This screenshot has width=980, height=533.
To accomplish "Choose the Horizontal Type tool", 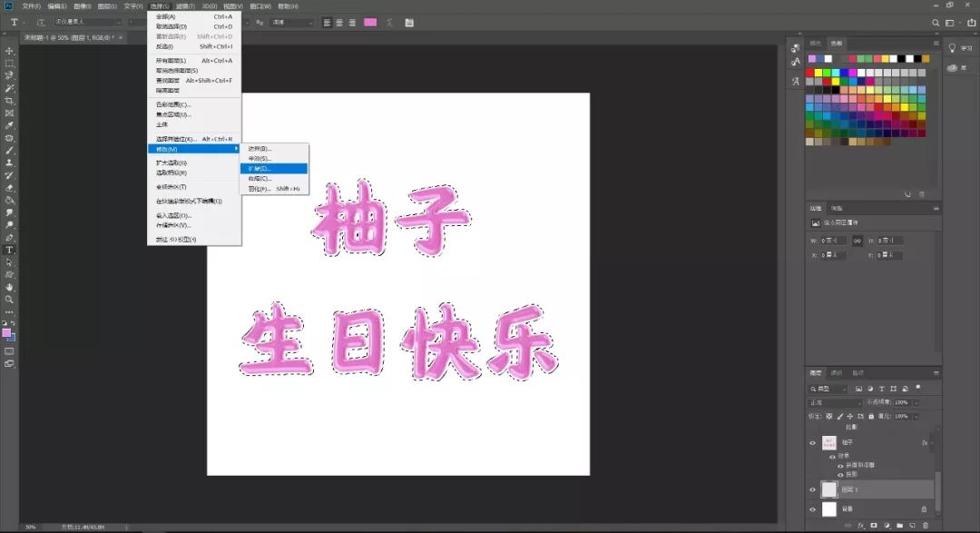I will click(10, 249).
